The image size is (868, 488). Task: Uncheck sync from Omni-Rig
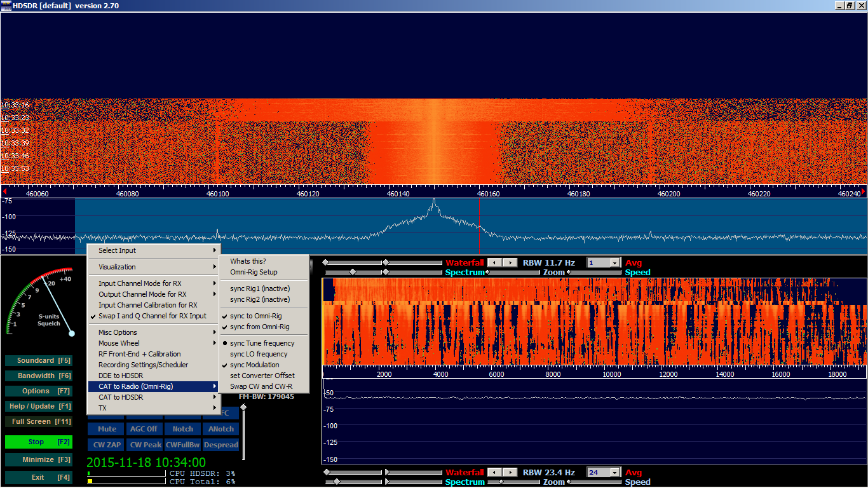[264, 327]
